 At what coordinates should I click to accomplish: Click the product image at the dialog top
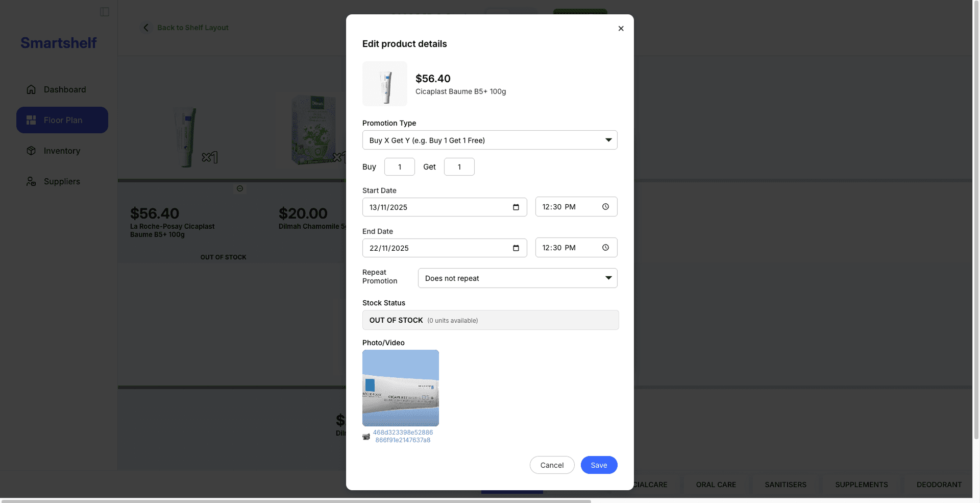click(385, 84)
